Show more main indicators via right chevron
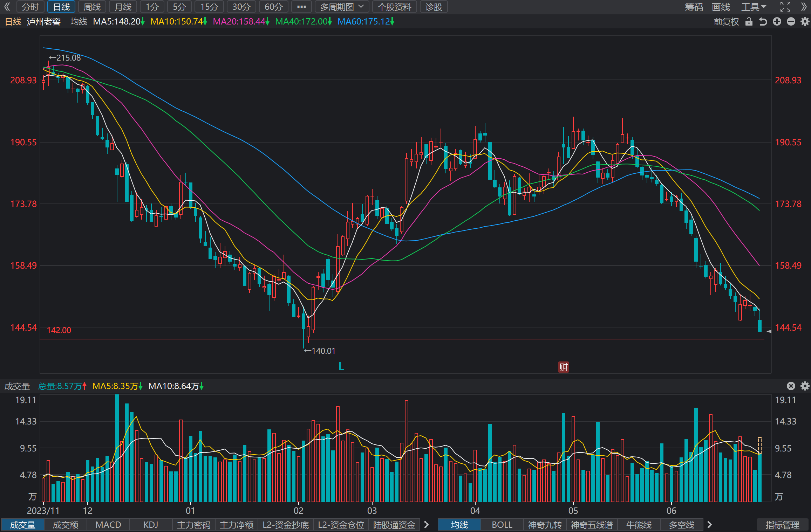The width and height of the screenshot is (811, 532). [710, 525]
